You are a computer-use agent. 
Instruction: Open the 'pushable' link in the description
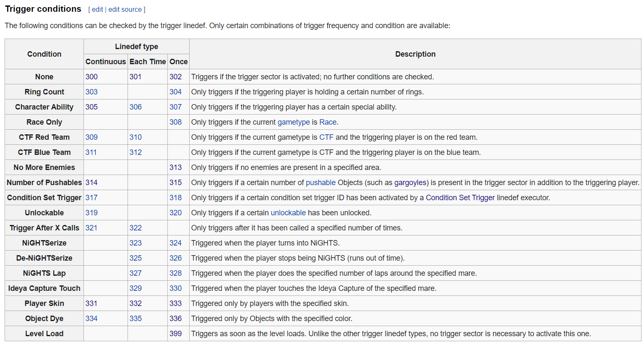pos(321,183)
